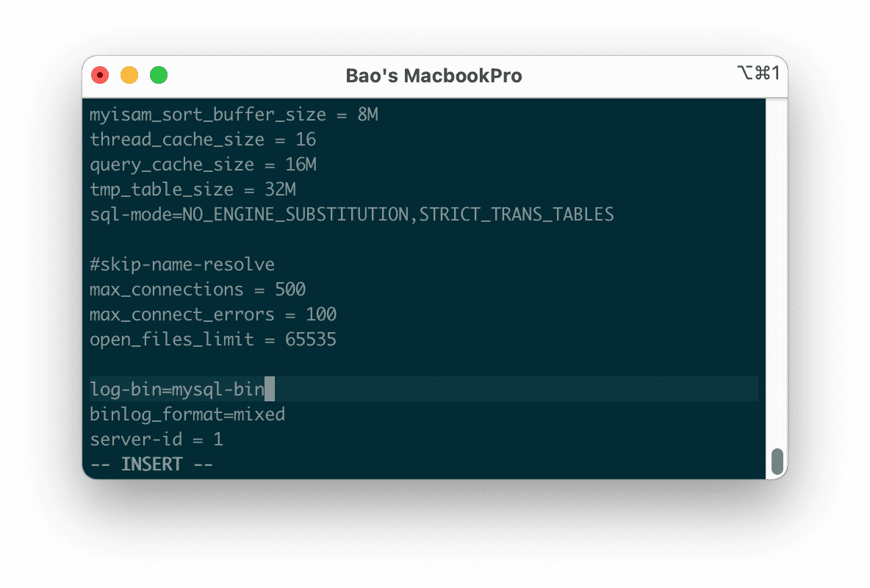Click the tmp_table_size = 32M line

pos(193,190)
